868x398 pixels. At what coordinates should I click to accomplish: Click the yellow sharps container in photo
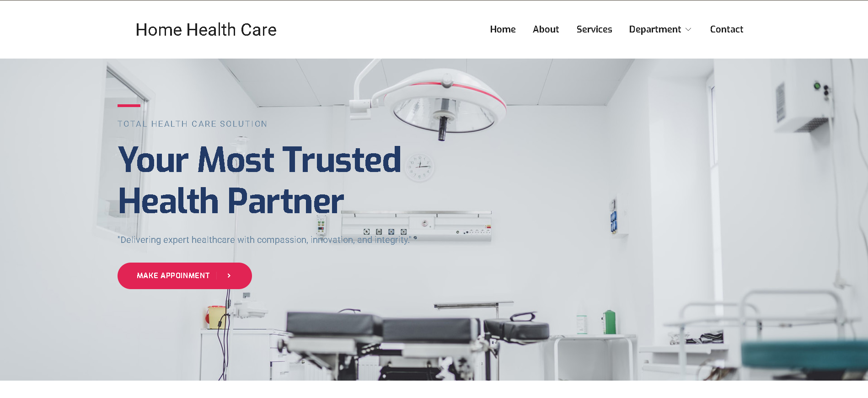point(215,317)
